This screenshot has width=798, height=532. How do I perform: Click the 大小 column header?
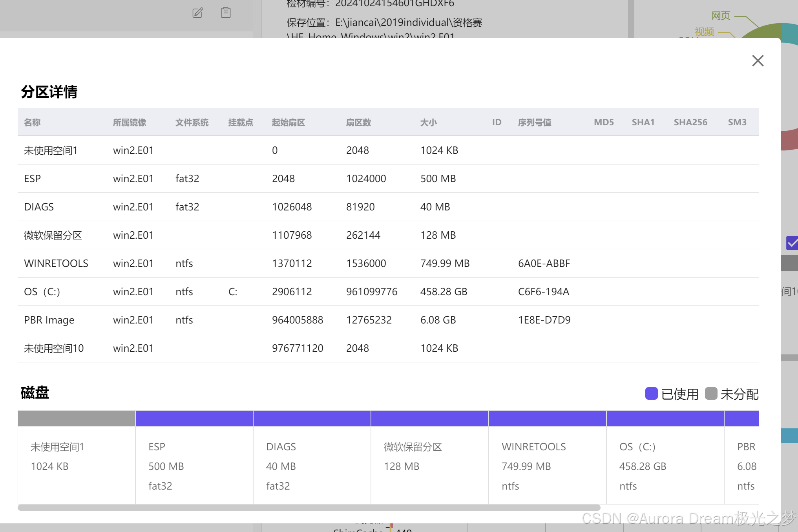pyautogui.click(x=428, y=122)
